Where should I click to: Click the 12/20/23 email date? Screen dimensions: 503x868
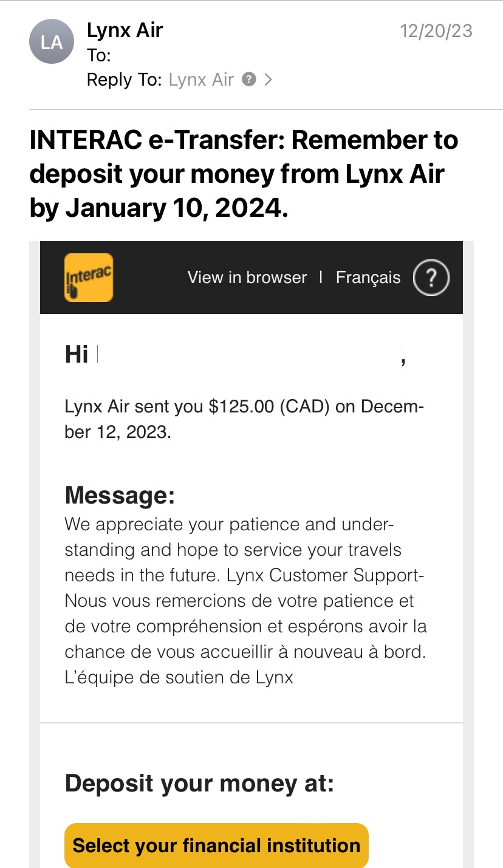[x=436, y=31]
